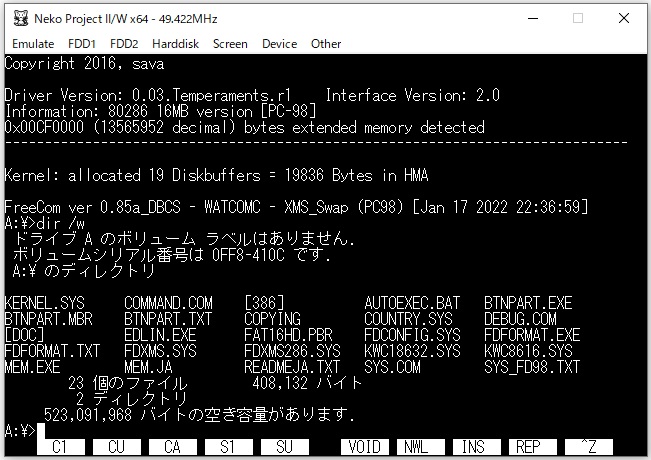The image size is (651, 460).
Task: Click COMMAND.COM in the directory listing
Action: tap(168, 303)
